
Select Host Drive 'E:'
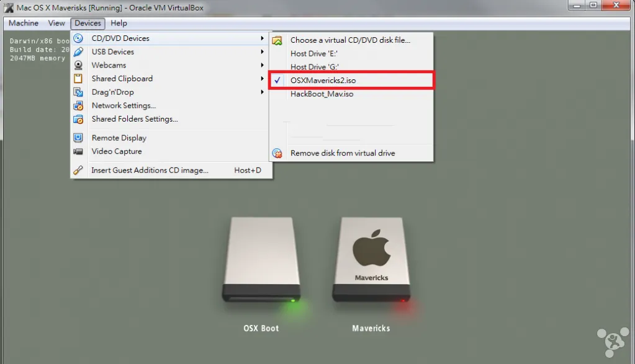click(351, 53)
